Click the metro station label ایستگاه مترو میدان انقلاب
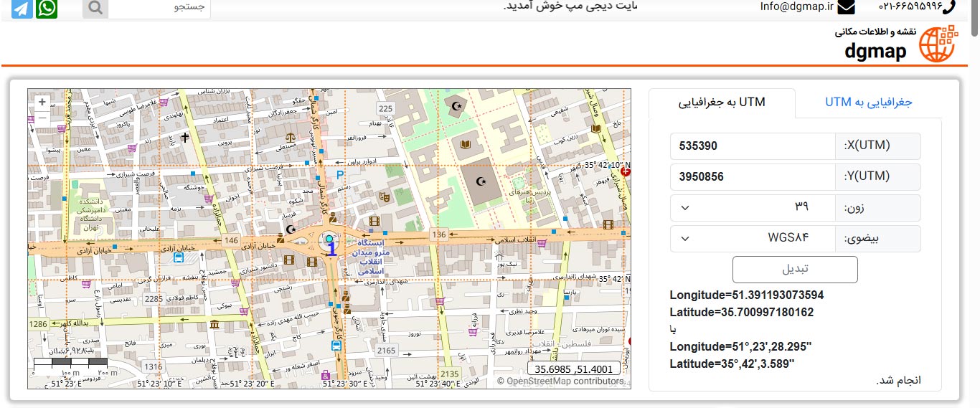The image size is (980, 408). (372, 257)
